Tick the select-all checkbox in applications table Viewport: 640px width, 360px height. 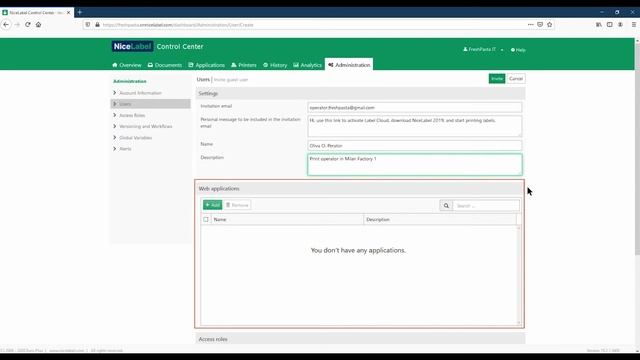tap(206, 220)
